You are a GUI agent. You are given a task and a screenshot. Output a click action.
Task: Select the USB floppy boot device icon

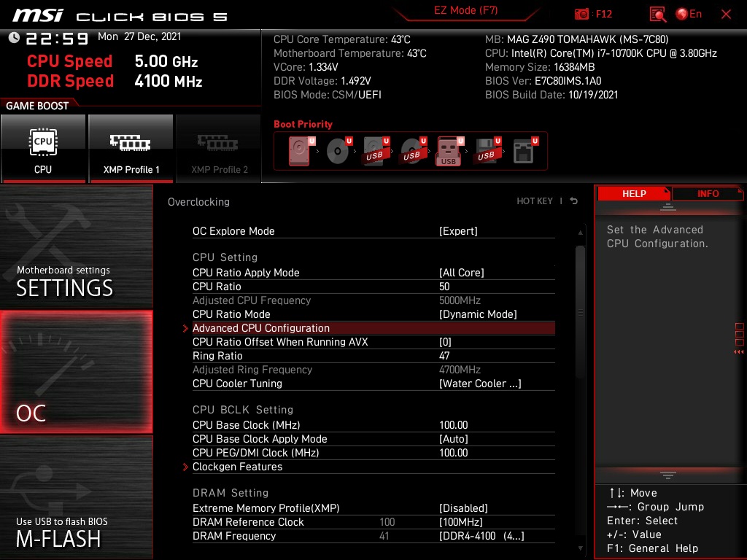click(487, 150)
